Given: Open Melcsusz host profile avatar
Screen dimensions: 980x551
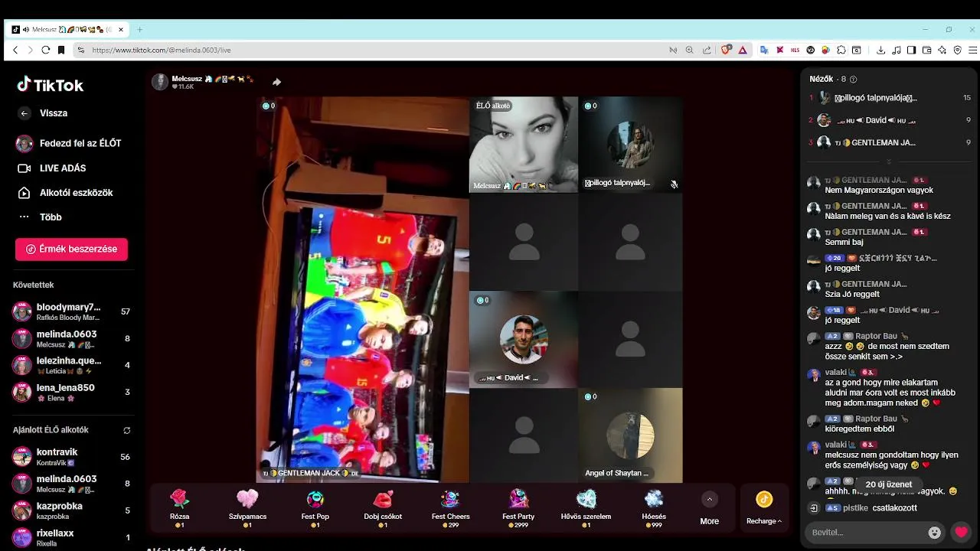Looking at the screenshot, I should [159, 82].
